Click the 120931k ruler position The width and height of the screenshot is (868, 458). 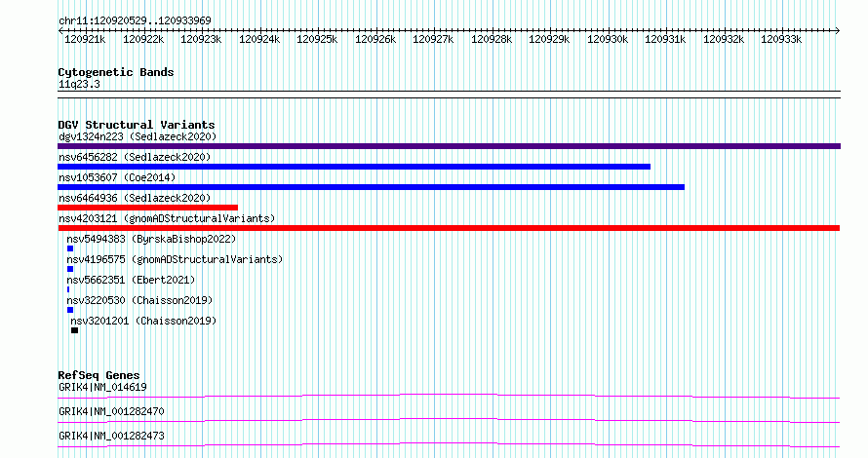[665, 39]
